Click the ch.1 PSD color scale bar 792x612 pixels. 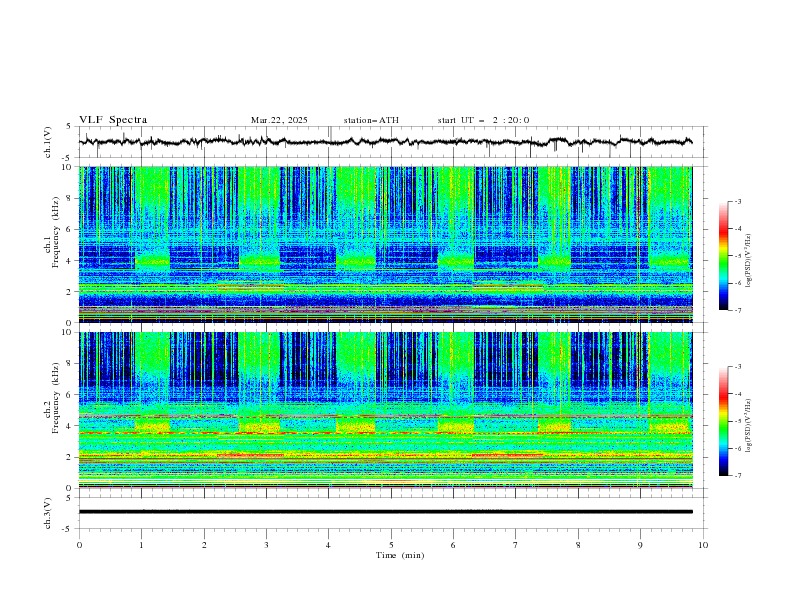point(724,255)
